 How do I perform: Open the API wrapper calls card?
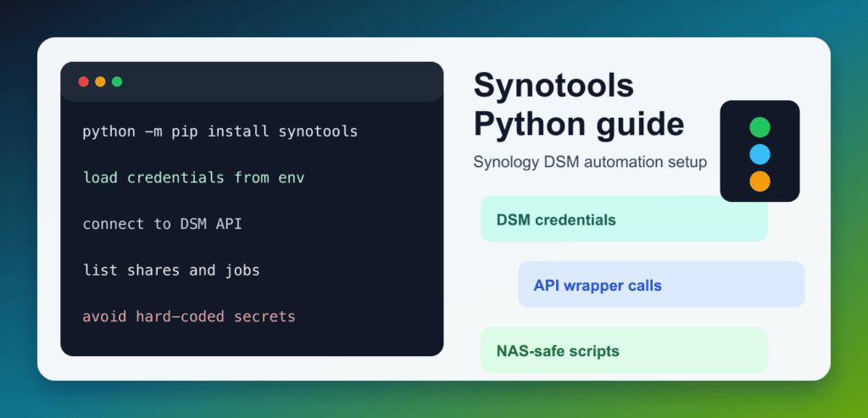(661, 284)
